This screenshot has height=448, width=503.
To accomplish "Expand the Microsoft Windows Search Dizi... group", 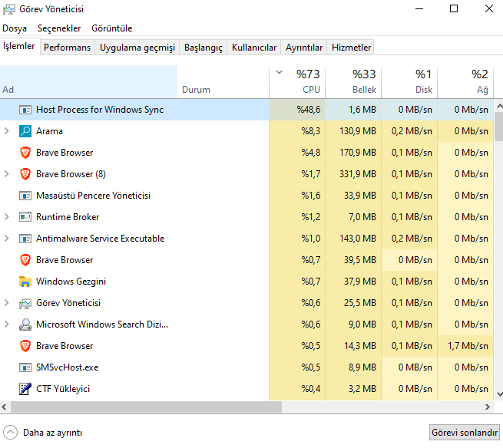I will 6,324.
